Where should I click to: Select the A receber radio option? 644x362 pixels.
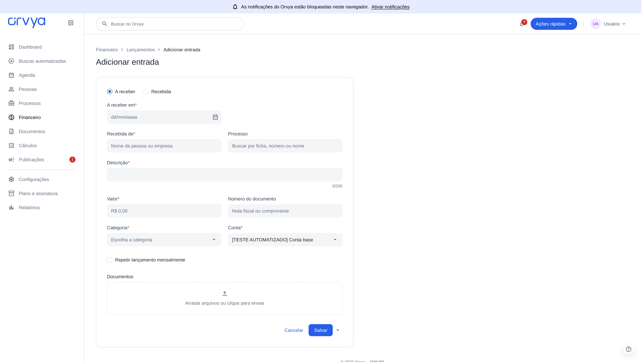pyautogui.click(x=110, y=92)
